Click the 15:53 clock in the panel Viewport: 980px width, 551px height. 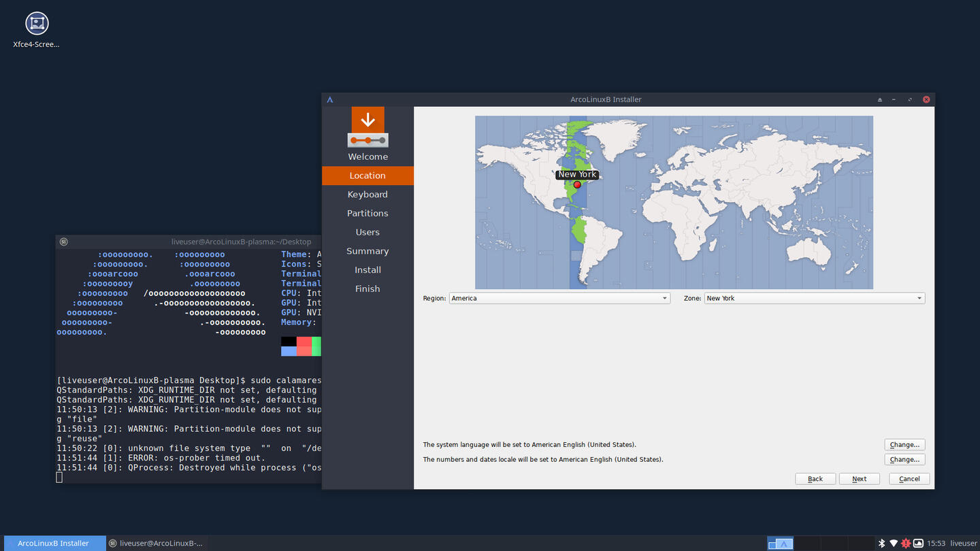(936, 543)
